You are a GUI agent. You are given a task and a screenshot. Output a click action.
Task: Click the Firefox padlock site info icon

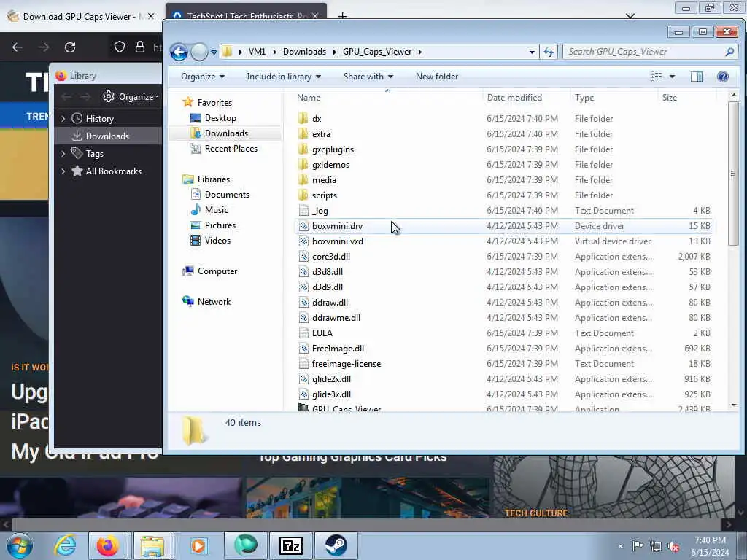(x=139, y=47)
